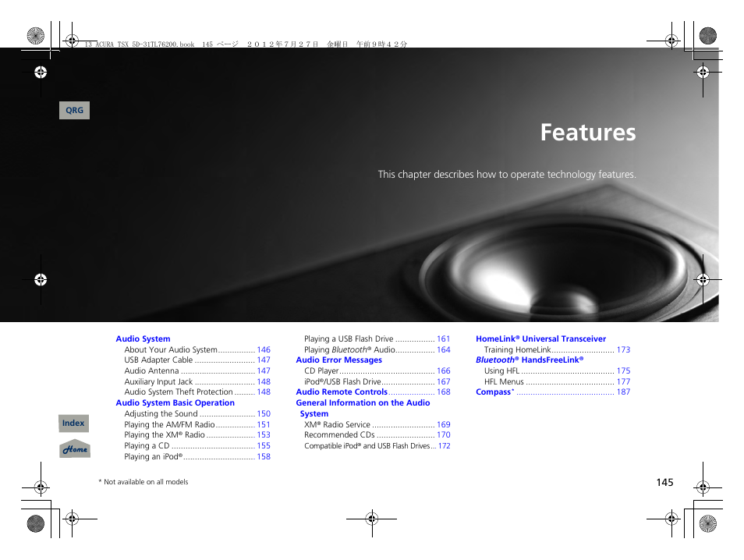Open the Home navigation icon
744x560 pixels.
(74, 448)
